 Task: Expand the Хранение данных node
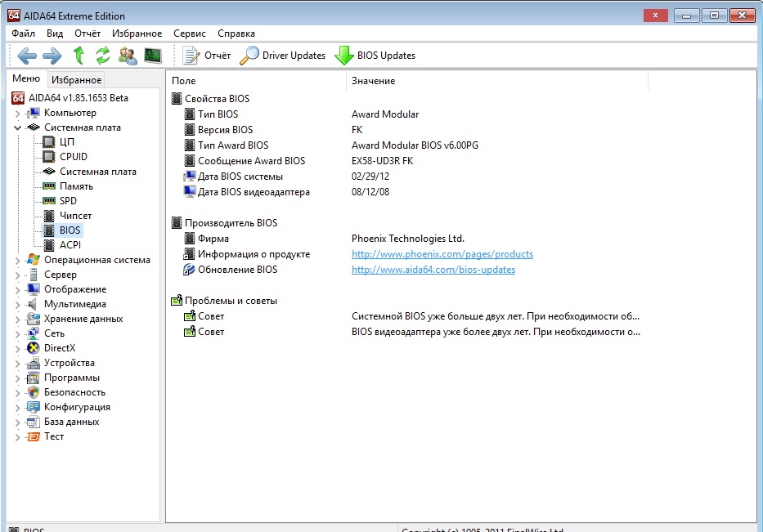[x=17, y=320]
